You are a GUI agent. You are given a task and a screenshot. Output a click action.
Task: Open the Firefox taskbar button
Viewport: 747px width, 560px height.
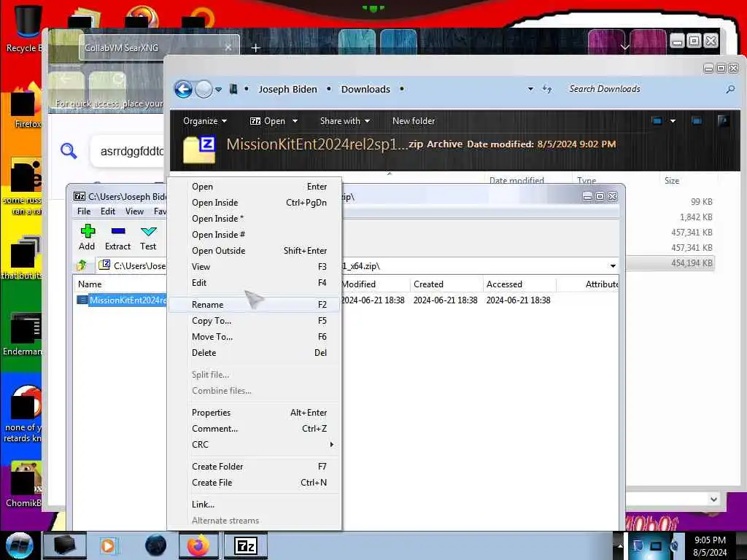pyautogui.click(x=198, y=545)
